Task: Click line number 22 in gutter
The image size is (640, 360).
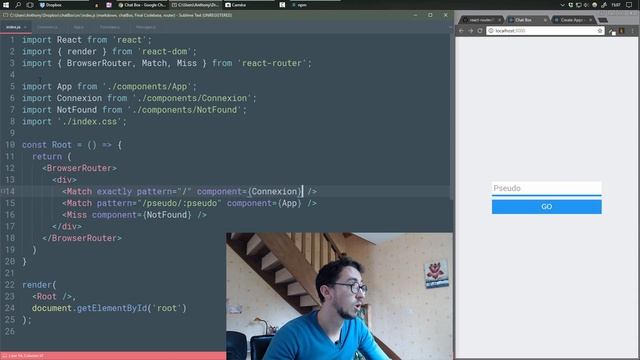Action: [x=10, y=285]
